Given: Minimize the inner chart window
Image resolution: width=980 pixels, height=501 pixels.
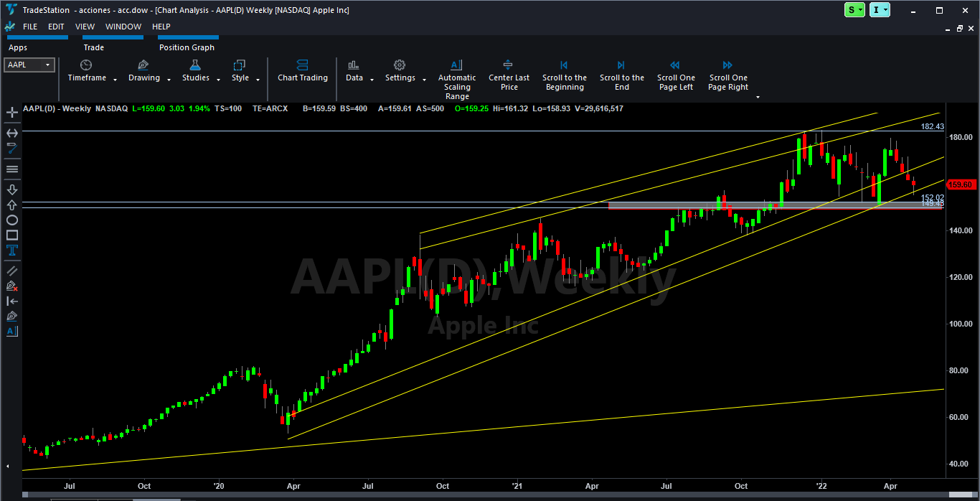Looking at the screenshot, I should tap(948, 29).
